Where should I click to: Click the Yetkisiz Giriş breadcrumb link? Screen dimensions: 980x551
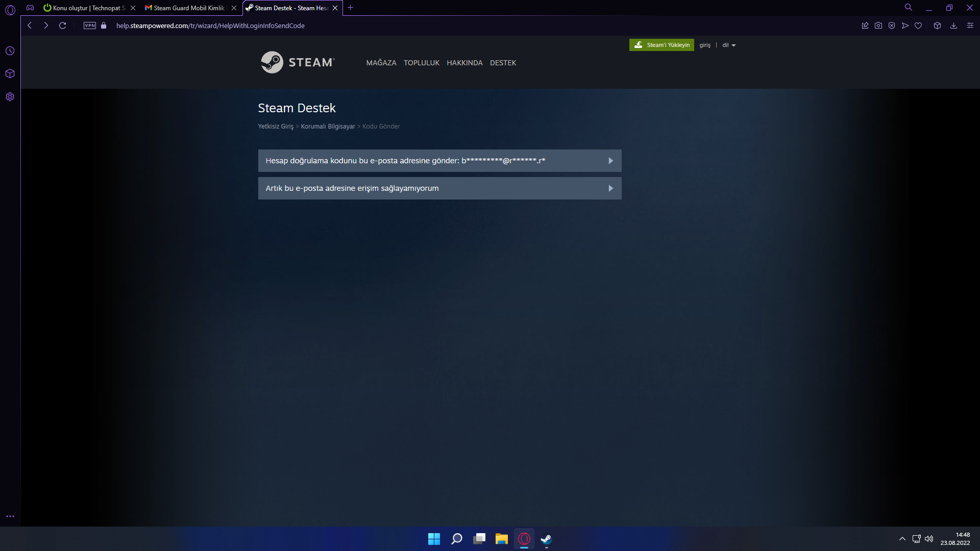[x=276, y=126]
